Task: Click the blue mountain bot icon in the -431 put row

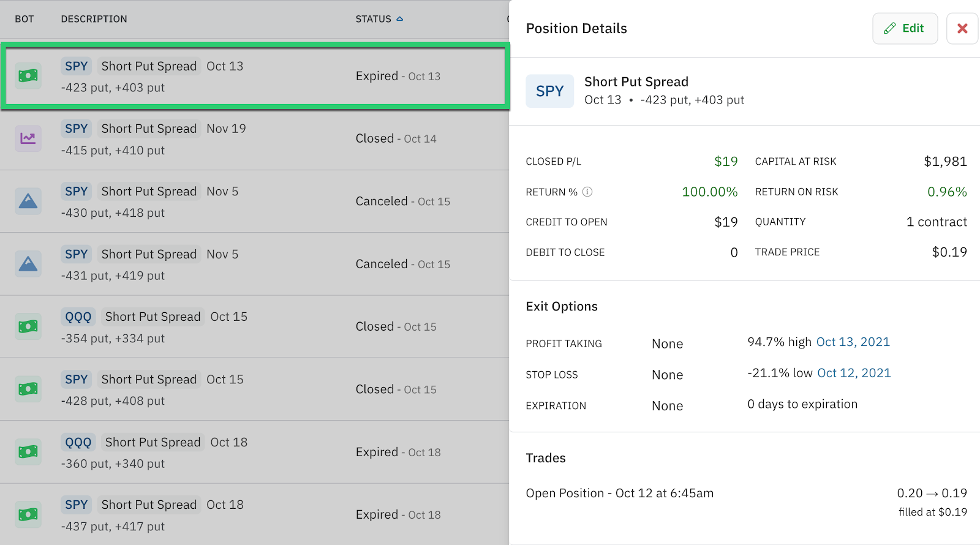Action: (x=28, y=264)
